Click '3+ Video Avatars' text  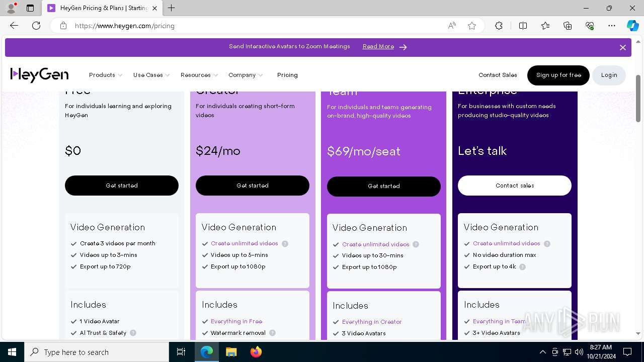pyautogui.click(x=497, y=333)
